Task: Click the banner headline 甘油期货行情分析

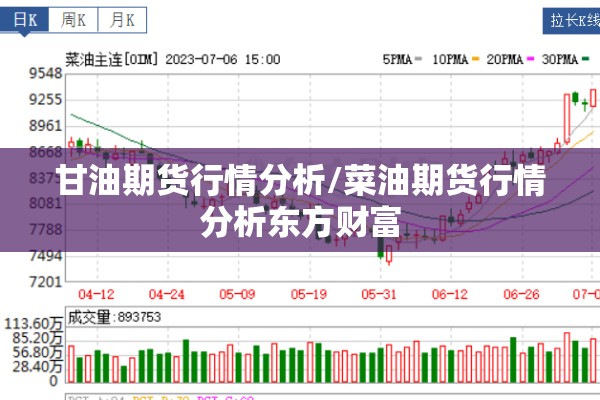Action: tap(191, 180)
